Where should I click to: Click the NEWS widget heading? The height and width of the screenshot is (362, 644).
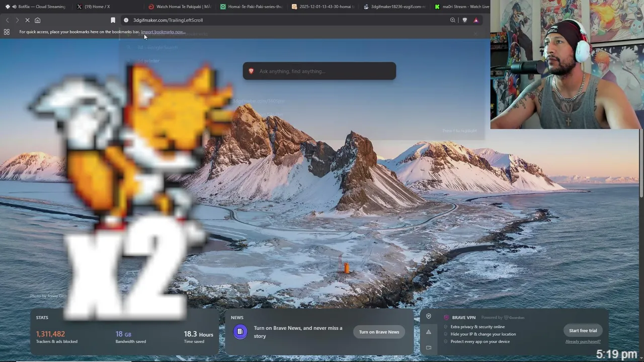tap(237, 317)
